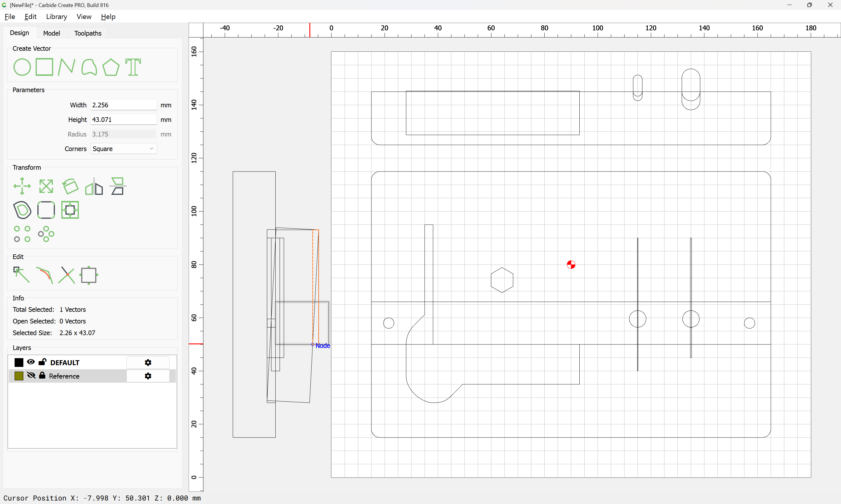The image size is (841, 504).
Task: Click the Offset Vector tool icon
Action: point(22,210)
